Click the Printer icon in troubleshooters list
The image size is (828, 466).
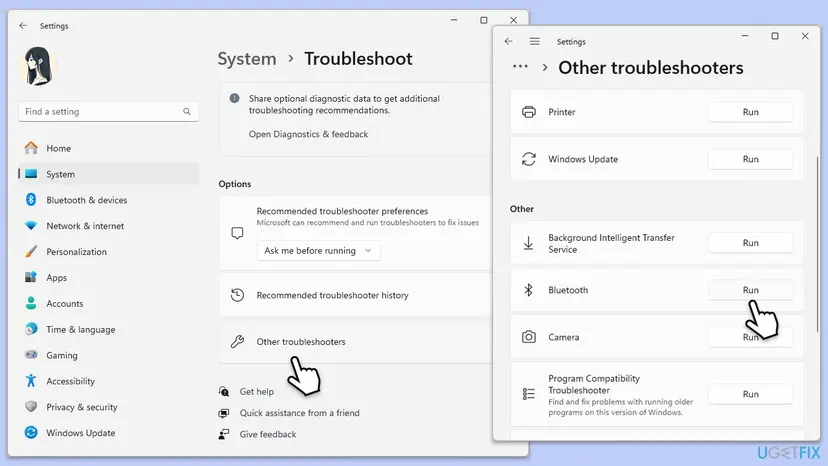529,112
